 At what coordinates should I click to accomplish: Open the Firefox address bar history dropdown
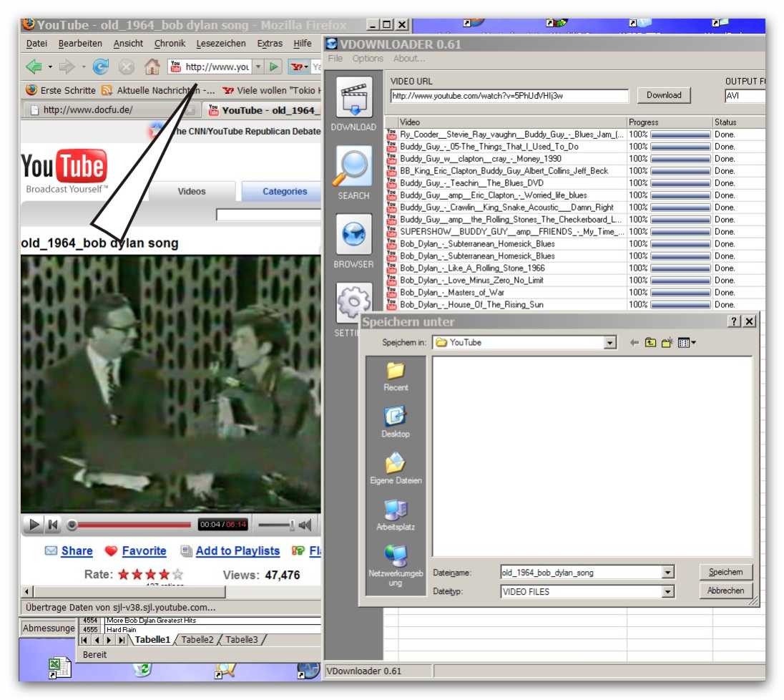pos(258,67)
